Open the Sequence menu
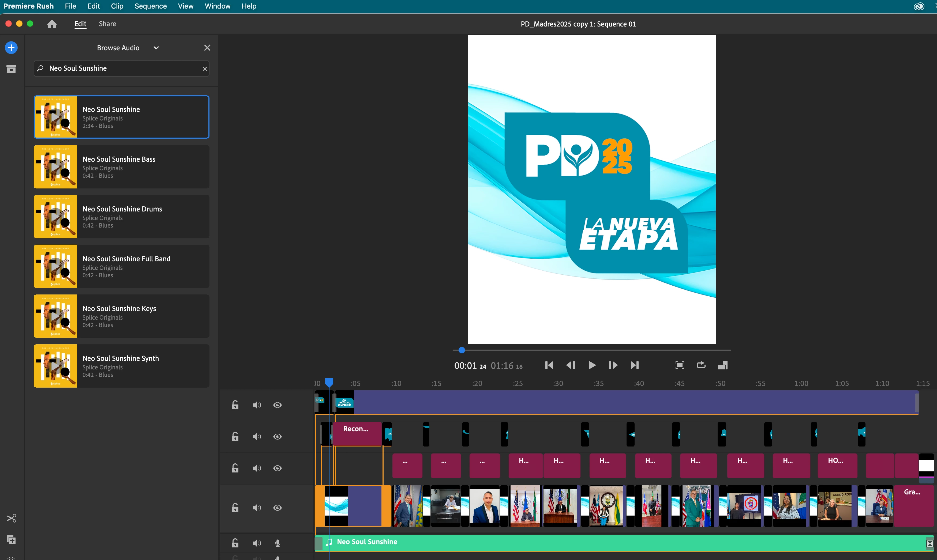 [150, 6]
